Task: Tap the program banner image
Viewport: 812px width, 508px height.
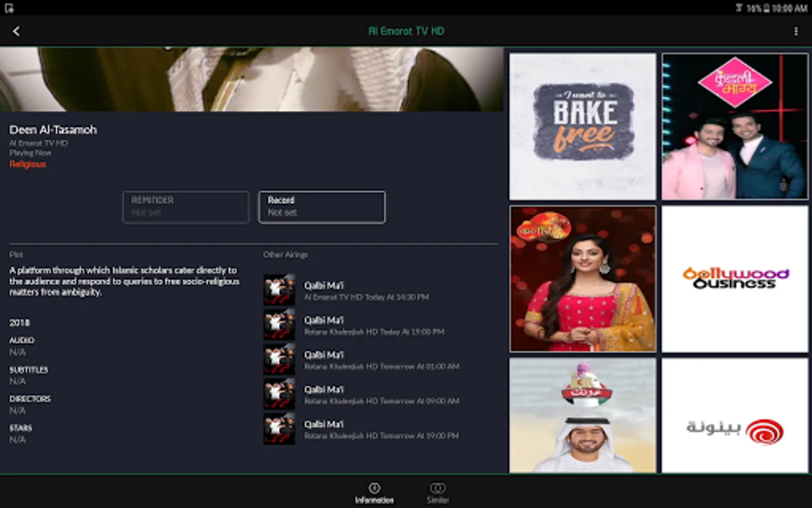Action: 251,79
